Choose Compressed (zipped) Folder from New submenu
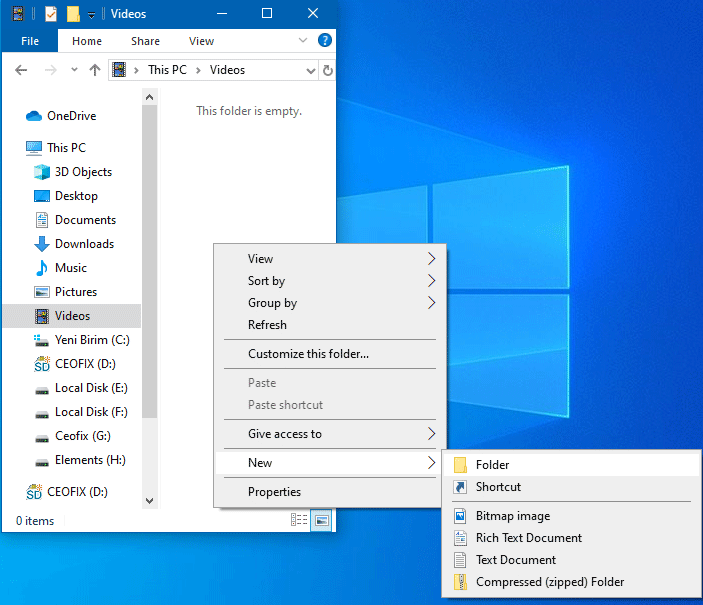This screenshot has height=605, width=703. (x=550, y=582)
